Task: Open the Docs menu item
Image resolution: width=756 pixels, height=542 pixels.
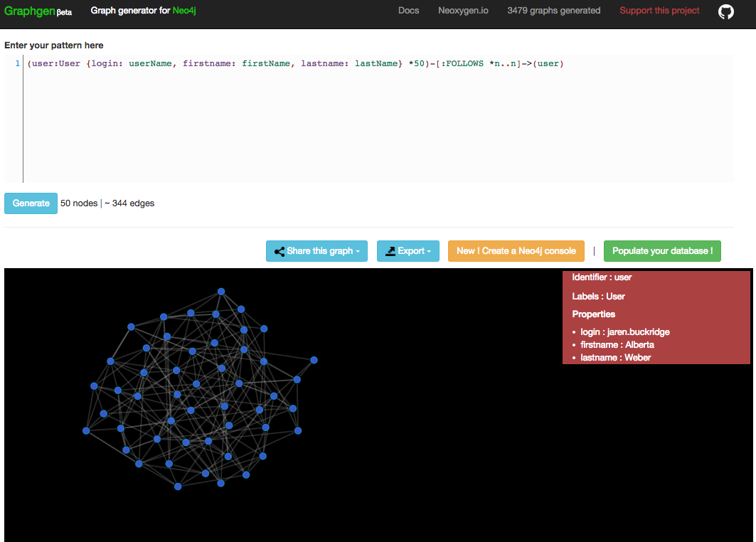Action: [408, 11]
